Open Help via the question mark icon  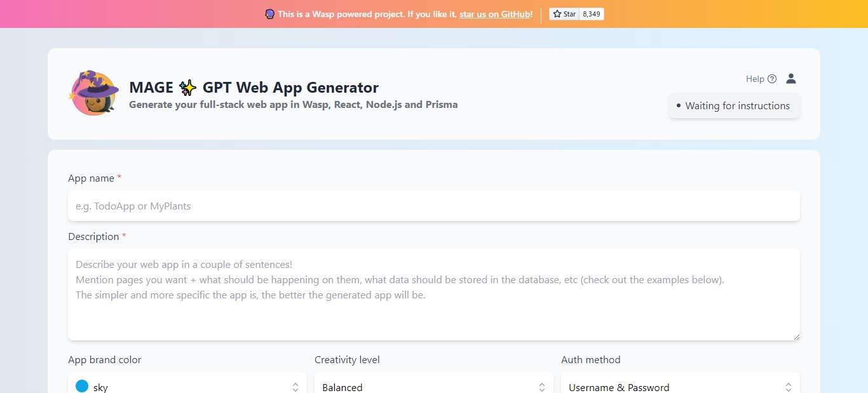pyautogui.click(x=772, y=79)
